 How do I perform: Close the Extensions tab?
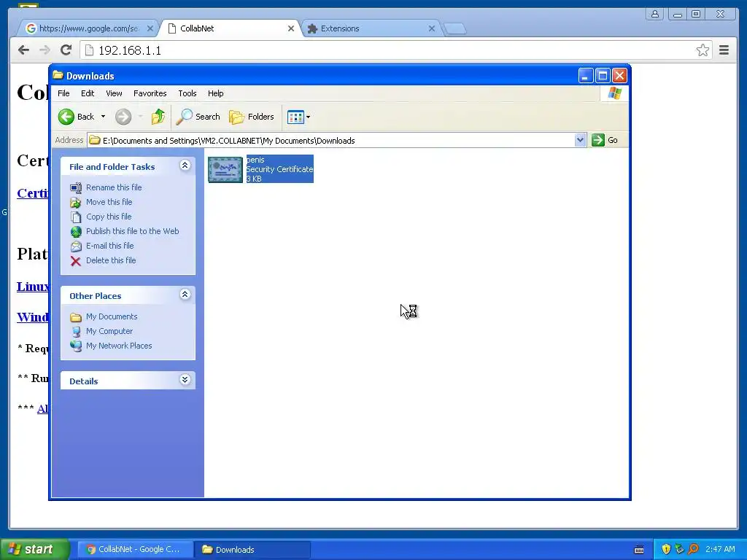coord(432,28)
